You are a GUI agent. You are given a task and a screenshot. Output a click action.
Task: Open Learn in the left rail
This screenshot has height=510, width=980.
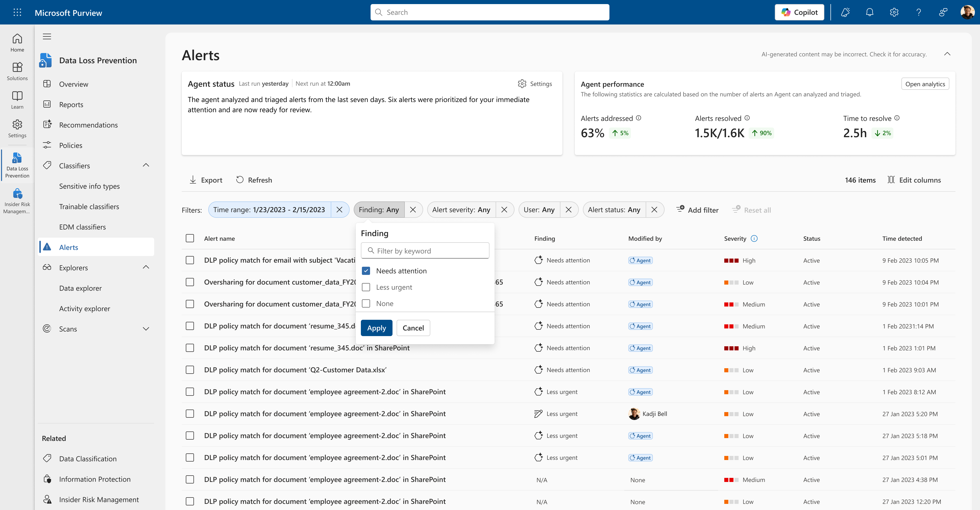tap(17, 100)
